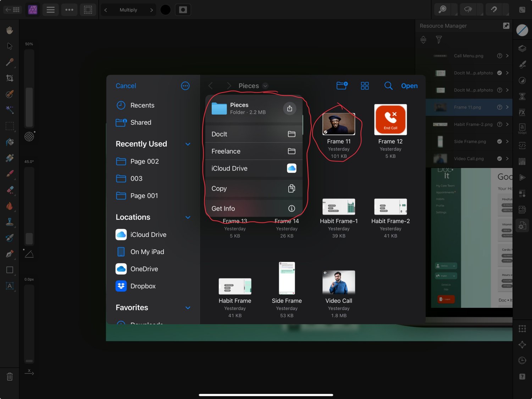Click the Open button
This screenshot has width=532, height=399.
409,86
